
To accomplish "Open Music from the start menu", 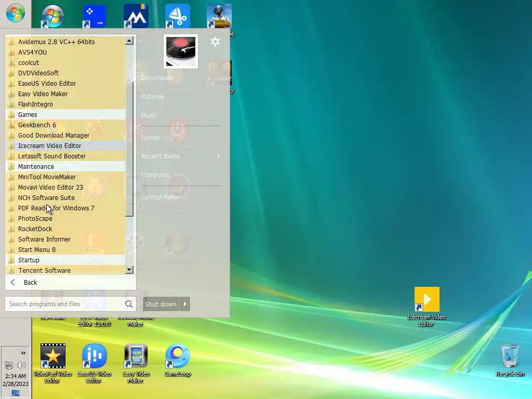I will click(149, 115).
